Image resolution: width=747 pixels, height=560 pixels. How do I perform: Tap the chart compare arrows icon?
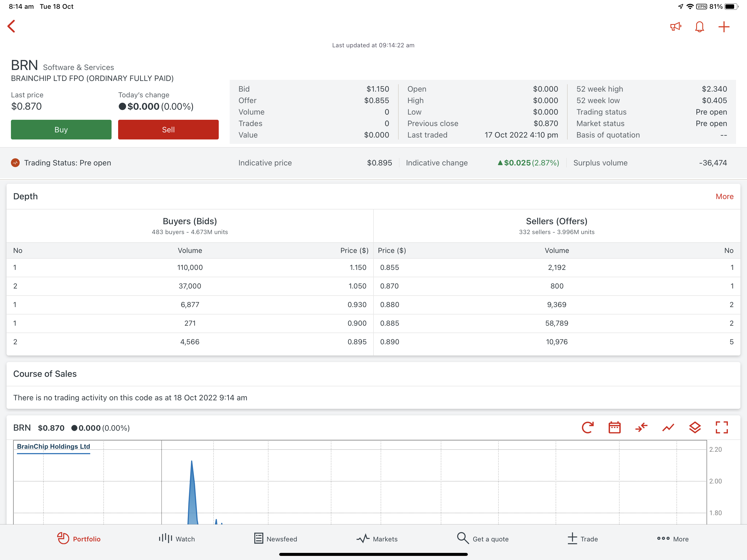(x=641, y=428)
